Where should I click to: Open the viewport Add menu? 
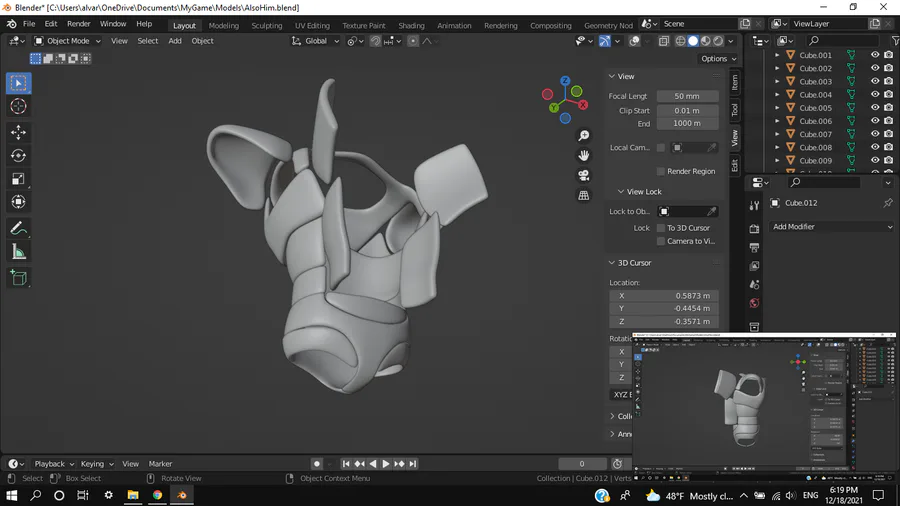pos(174,41)
